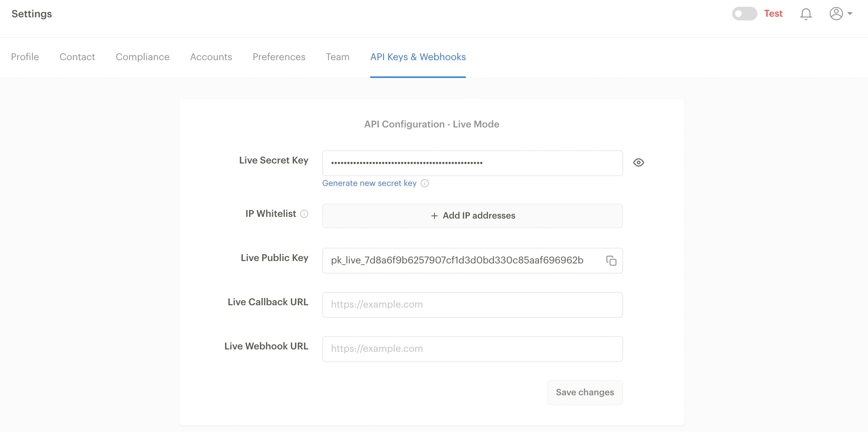Click the info icon next to IP Whitelist
This screenshot has width=868, height=432.
[304, 214]
